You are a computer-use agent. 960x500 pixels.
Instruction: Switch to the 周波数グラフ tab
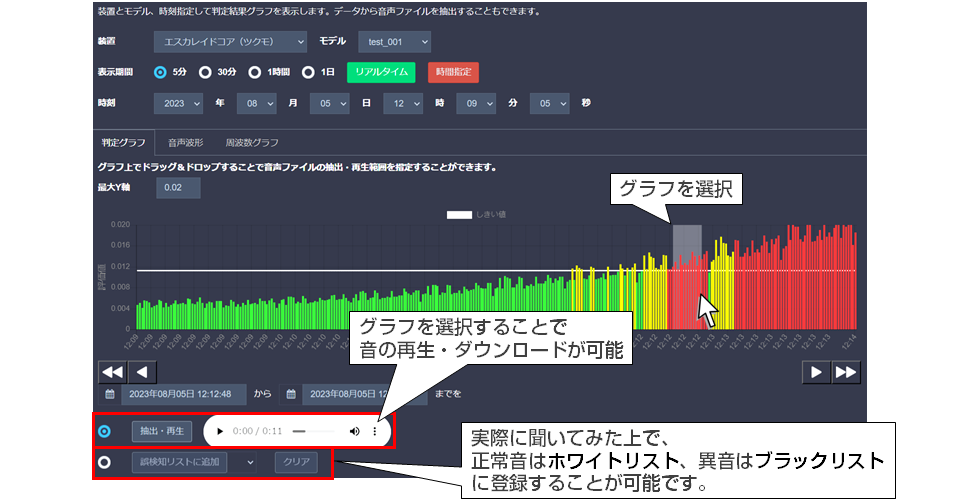252,143
